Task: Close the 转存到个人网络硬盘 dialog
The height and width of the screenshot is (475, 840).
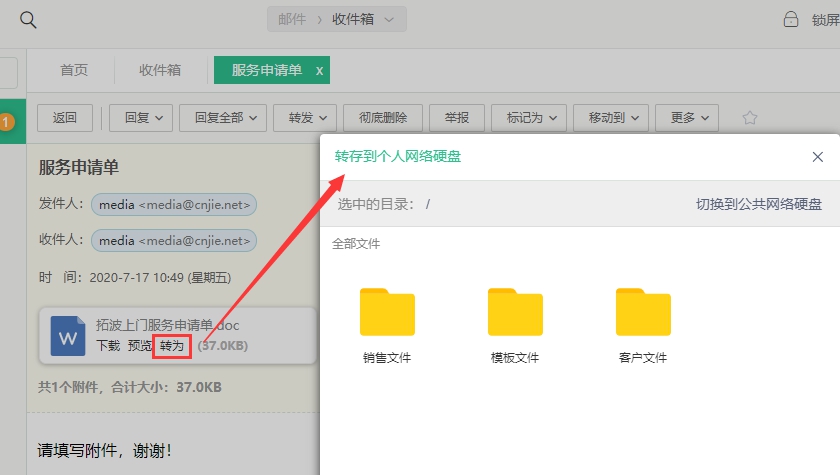Action: 817,157
